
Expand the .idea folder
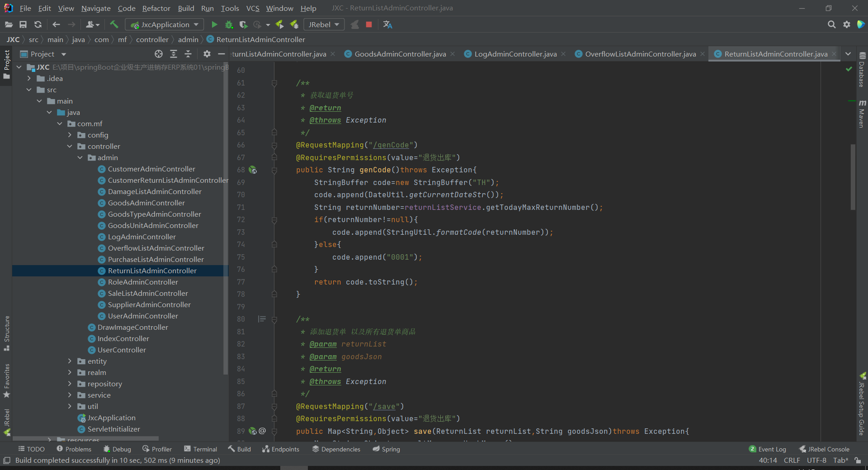click(x=29, y=78)
